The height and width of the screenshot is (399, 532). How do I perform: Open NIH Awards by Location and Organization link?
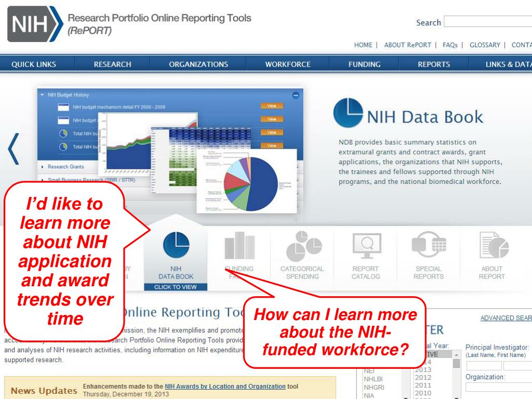(225, 386)
